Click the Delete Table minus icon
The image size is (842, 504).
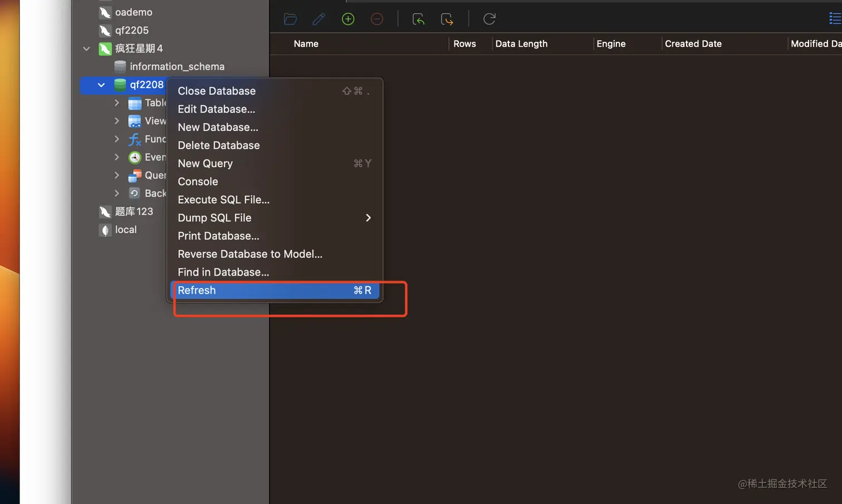pyautogui.click(x=377, y=19)
